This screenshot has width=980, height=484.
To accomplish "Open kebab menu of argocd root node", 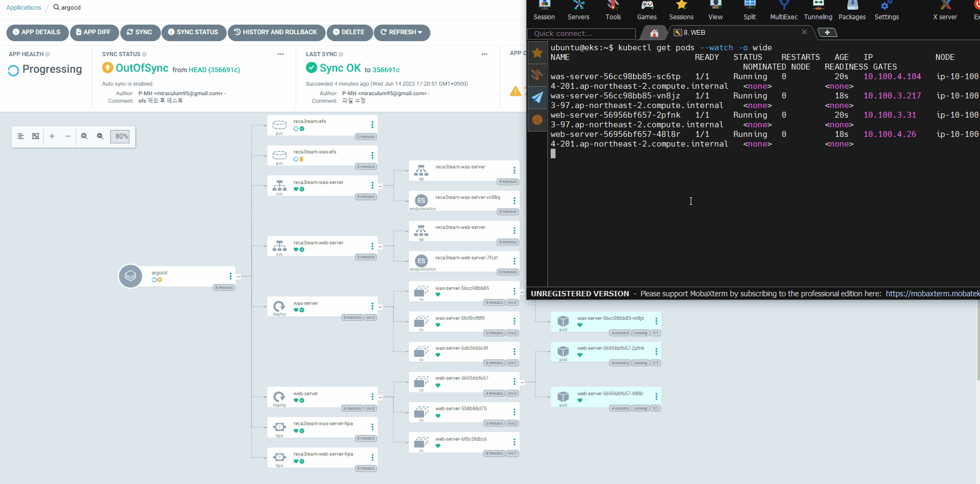I will [231, 276].
